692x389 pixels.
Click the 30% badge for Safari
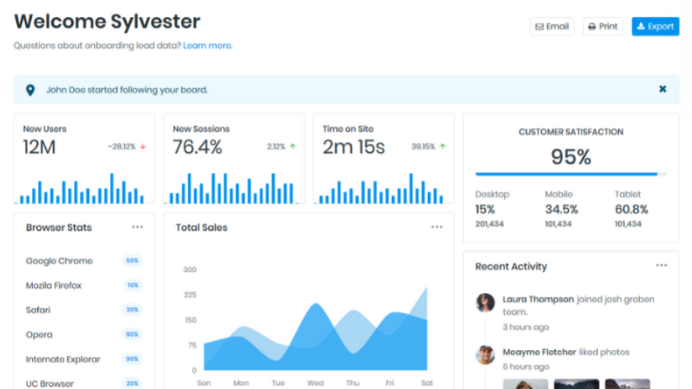click(132, 310)
